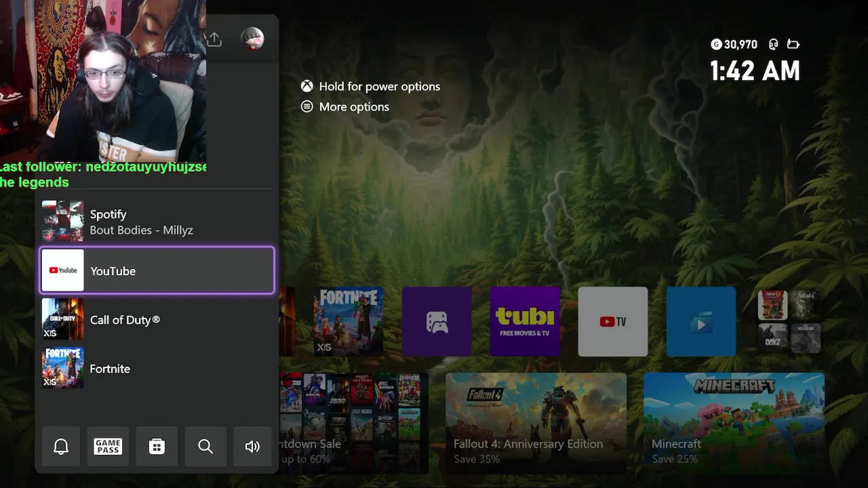868x488 pixels.
Task: Open the profile avatar in guide
Action: click(252, 39)
